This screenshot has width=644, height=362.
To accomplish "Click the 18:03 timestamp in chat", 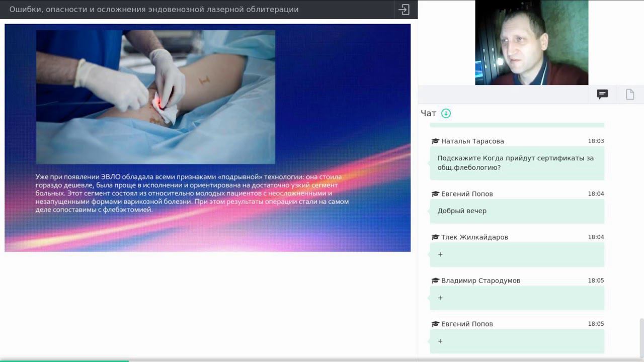I will click(596, 141).
